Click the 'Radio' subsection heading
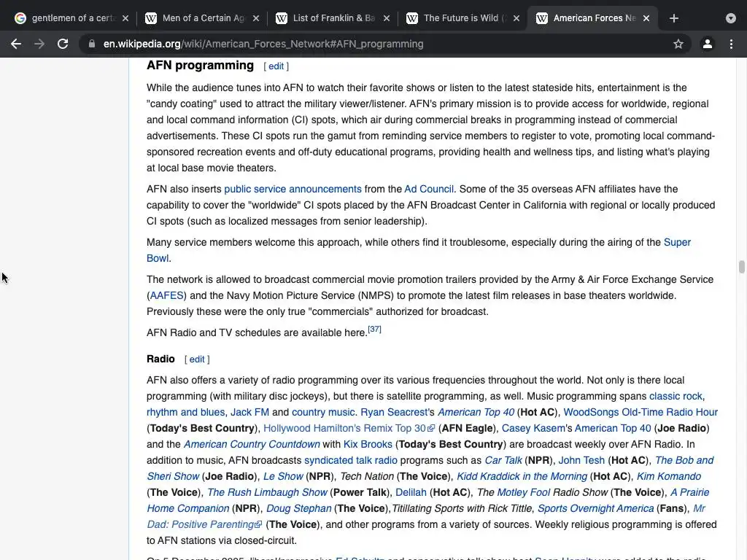Image resolution: width=747 pixels, height=560 pixels. [160, 359]
